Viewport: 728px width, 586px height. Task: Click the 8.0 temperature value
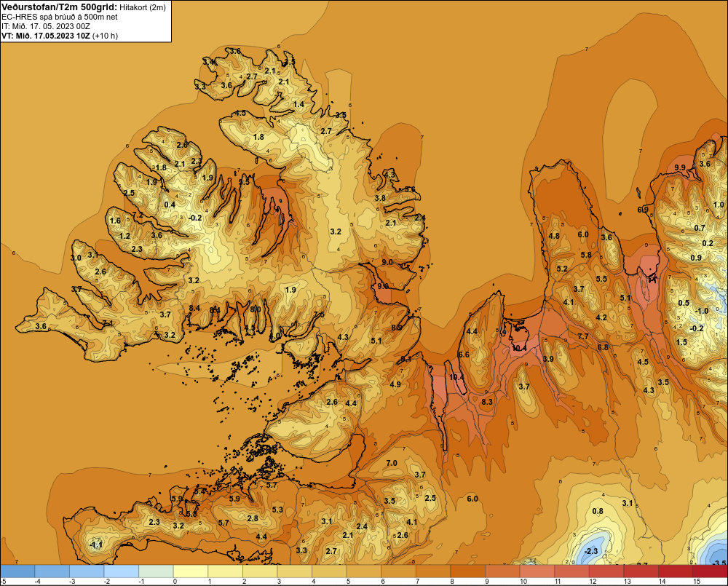(256, 309)
